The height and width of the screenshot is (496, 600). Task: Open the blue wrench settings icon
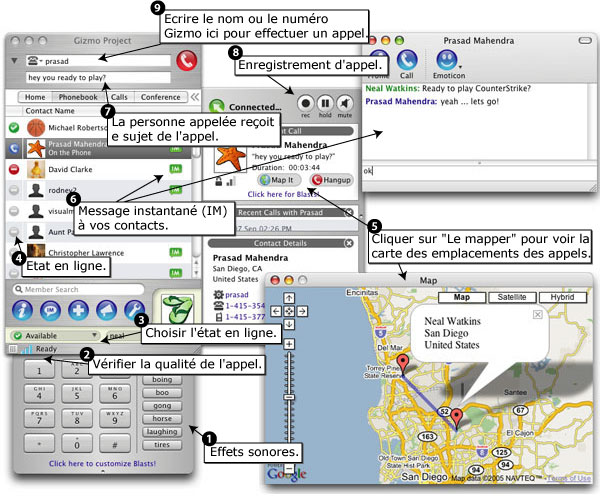click(134, 310)
